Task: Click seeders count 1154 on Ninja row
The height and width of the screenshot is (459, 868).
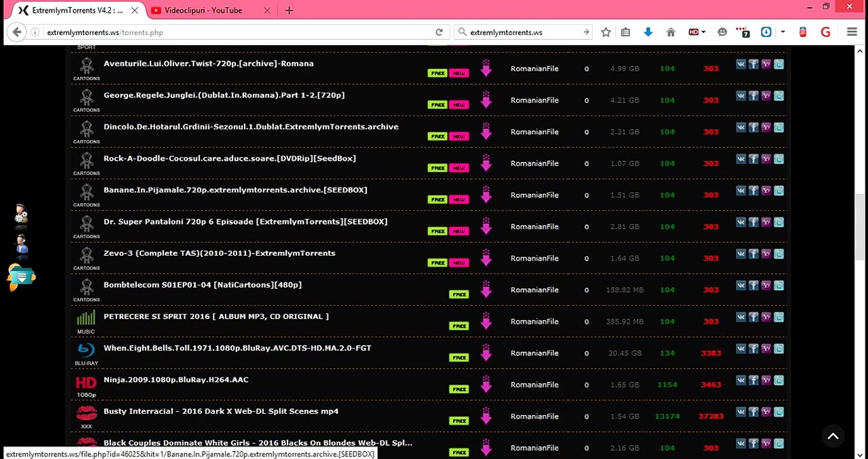Action: [667, 384]
